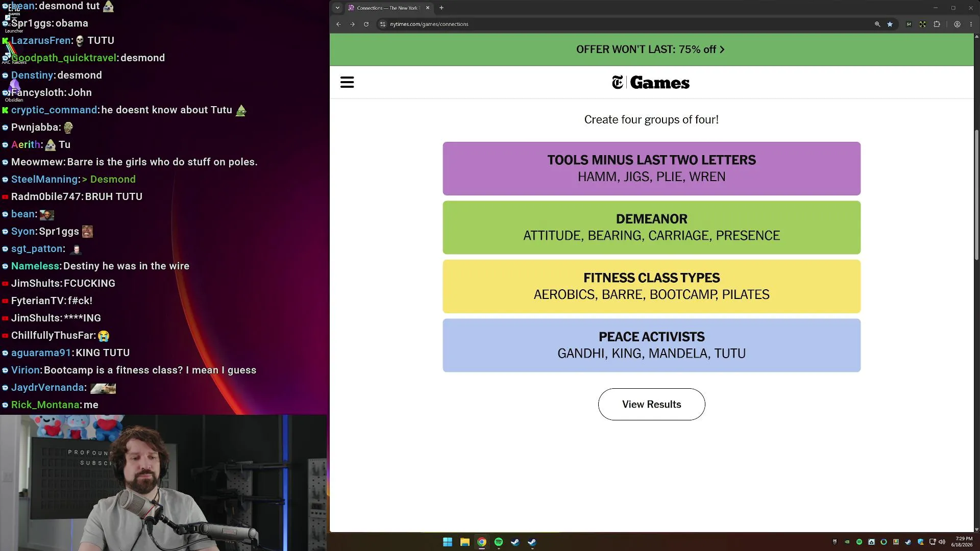Click the Windows Security shield tray icon
The image size is (980, 551).
pos(920,542)
